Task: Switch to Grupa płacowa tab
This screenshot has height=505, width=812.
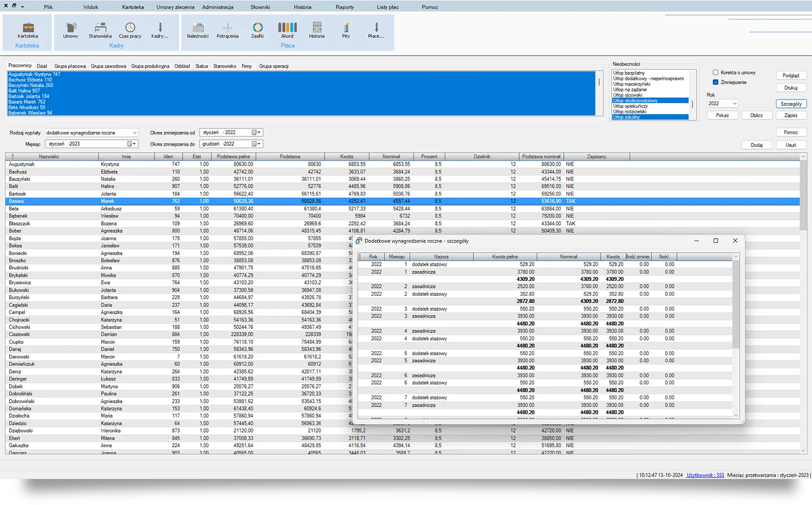Action: (70, 66)
